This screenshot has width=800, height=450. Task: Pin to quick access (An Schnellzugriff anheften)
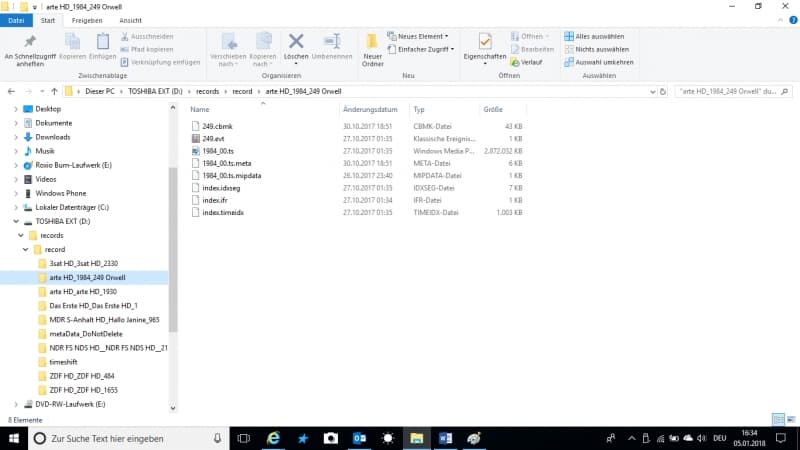click(x=30, y=50)
